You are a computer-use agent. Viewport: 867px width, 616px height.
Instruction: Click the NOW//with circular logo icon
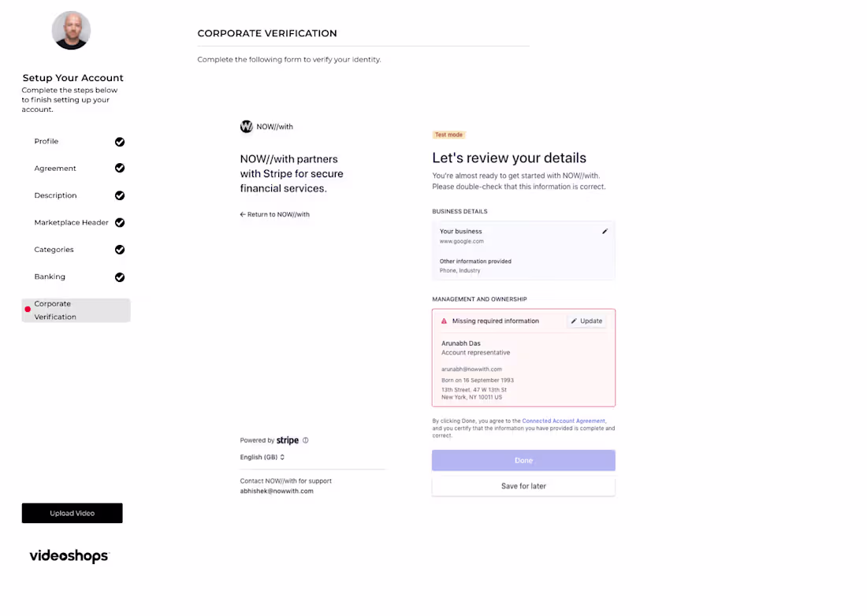click(x=247, y=126)
